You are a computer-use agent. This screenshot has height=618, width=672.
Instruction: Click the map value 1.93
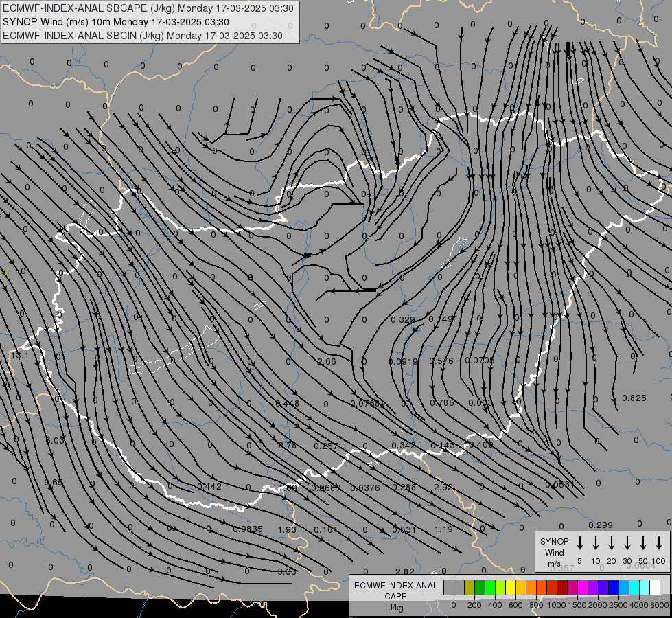coord(287,529)
